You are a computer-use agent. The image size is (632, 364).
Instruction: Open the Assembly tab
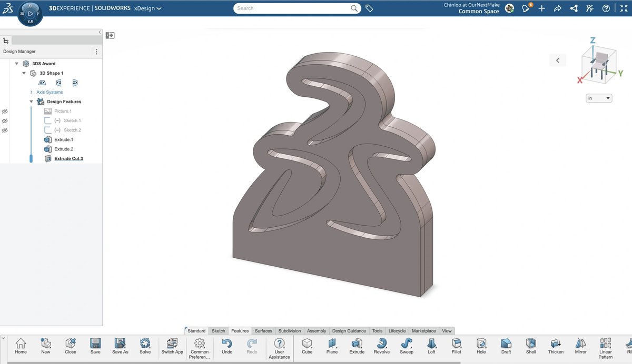(x=317, y=331)
